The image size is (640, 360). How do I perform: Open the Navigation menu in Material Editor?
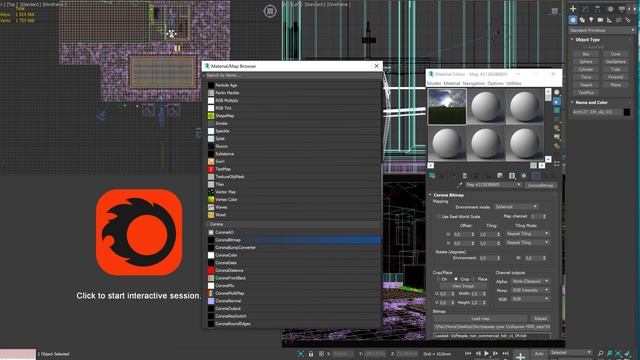[474, 83]
